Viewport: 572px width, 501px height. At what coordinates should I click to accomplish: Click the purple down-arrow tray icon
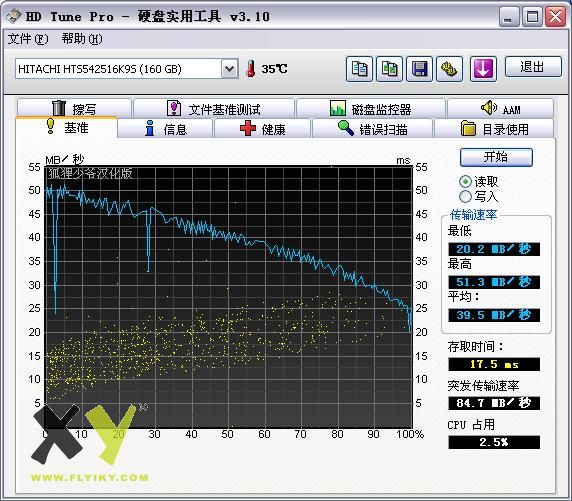click(x=483, y=69)
